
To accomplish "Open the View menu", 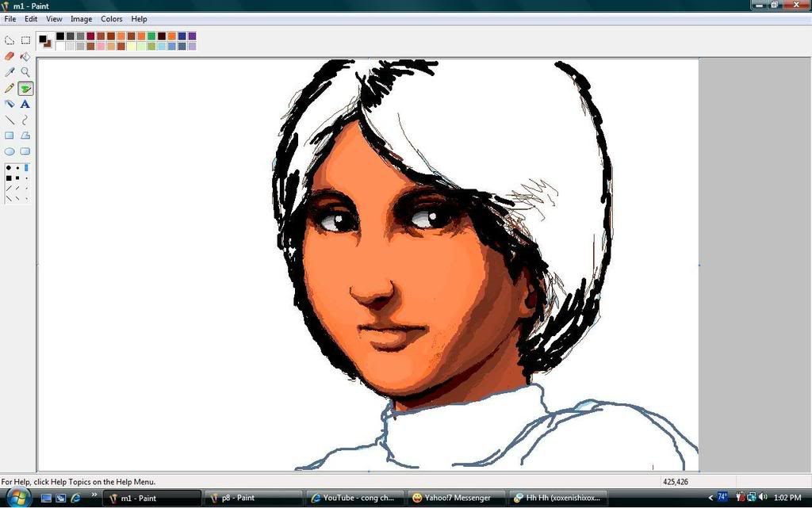I will (54, 18).
